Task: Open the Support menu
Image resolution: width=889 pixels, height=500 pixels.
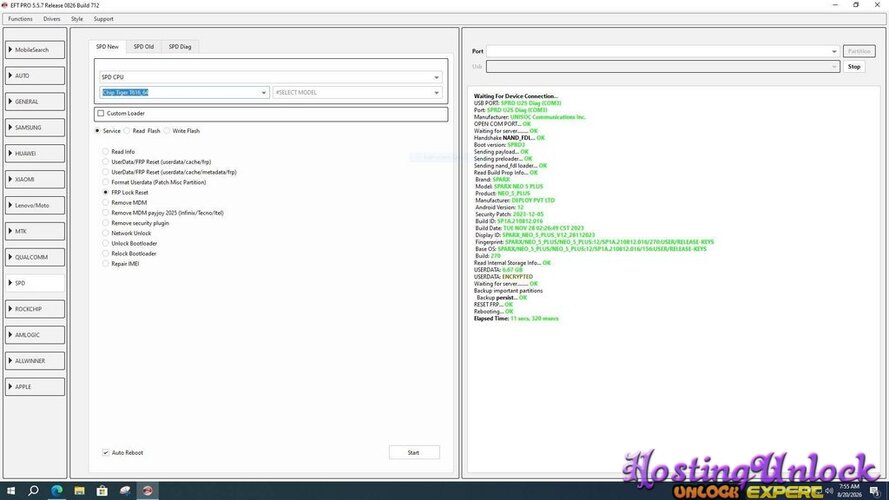Action: pos(104,19)
